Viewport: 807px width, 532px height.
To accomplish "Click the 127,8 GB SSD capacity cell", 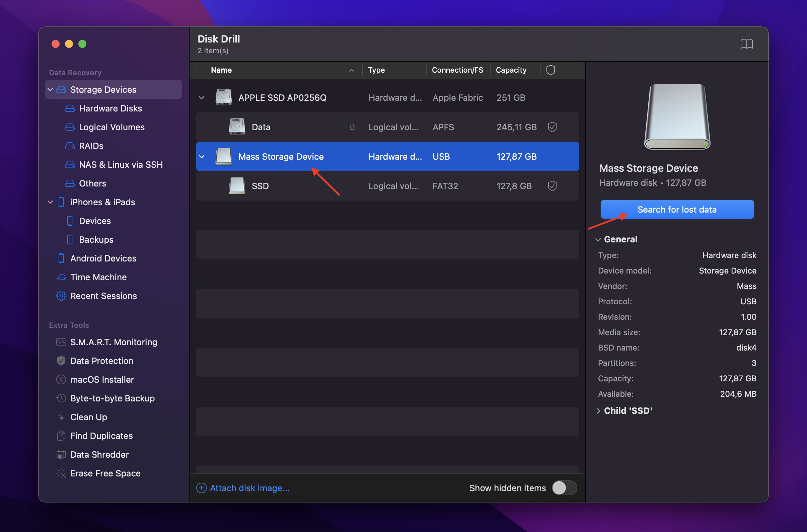I will pos(514,186).
